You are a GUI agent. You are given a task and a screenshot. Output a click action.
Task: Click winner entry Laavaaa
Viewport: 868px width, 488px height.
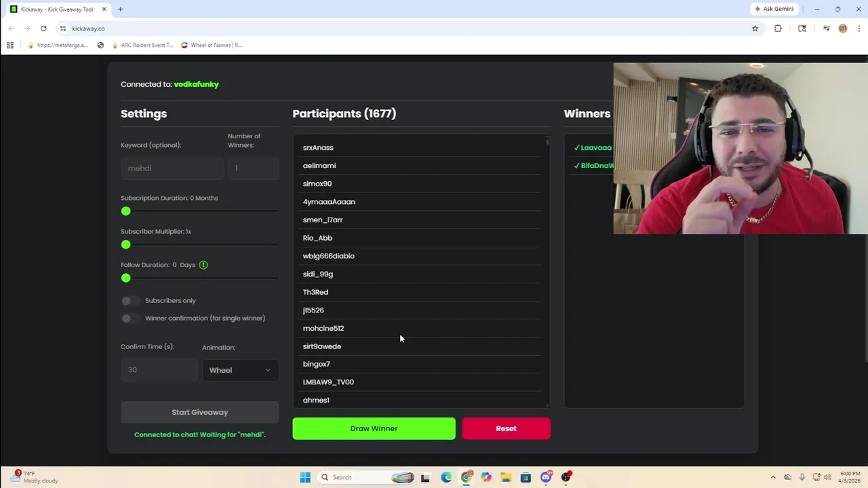point(593,148)
